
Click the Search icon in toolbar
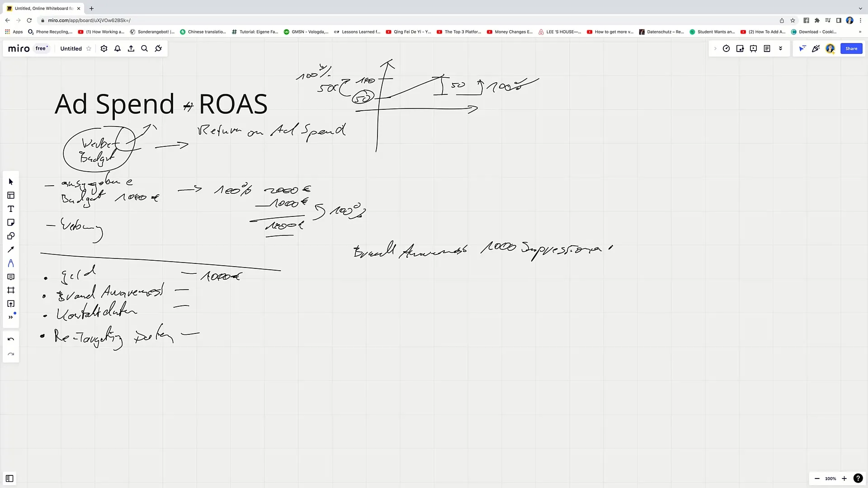point(145,49)
